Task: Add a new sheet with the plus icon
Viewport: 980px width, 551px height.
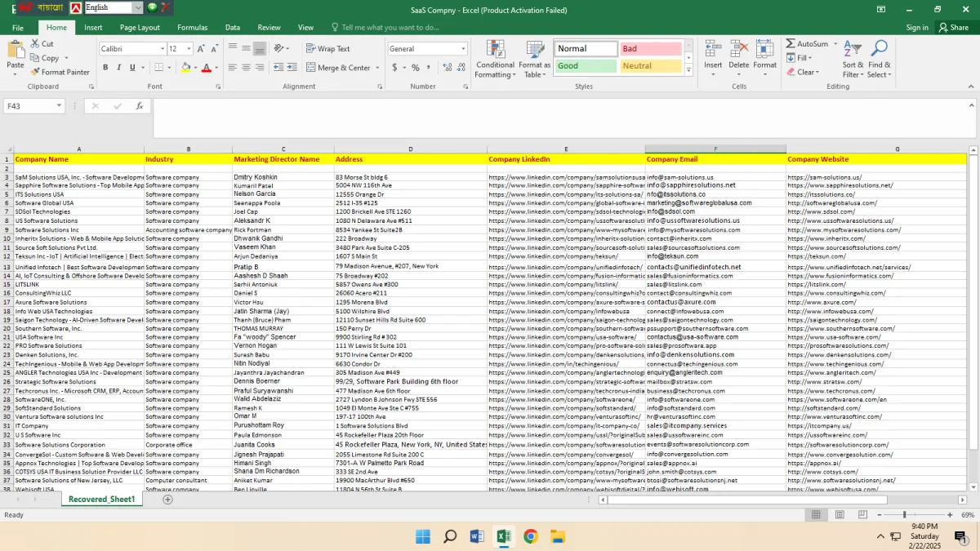Action: coord(167,499)
